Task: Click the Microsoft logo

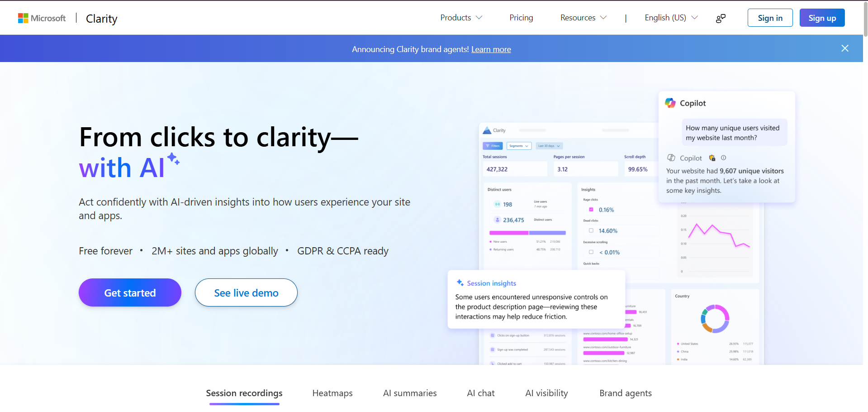Action: coord(42,18)
